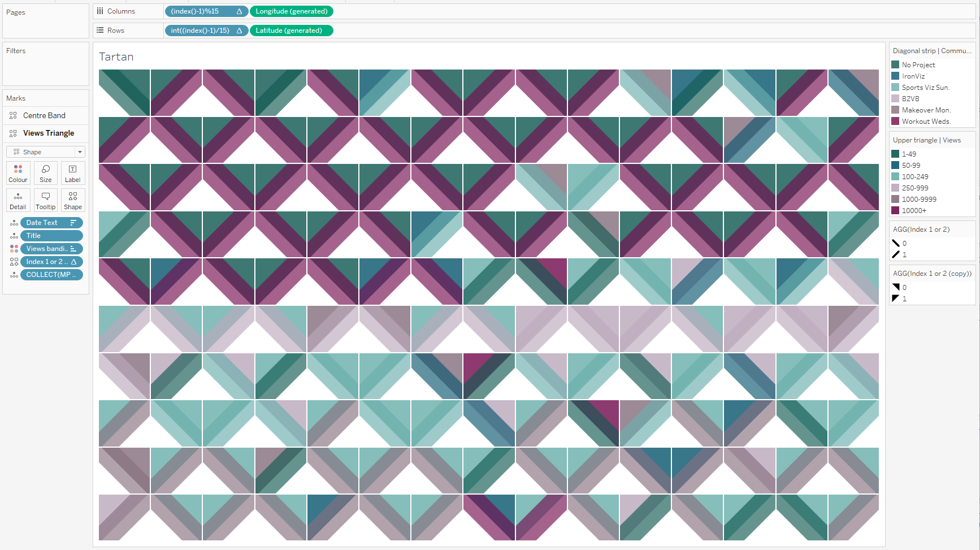Select slash shape 1 in AGG(Index 1 or 2) legend
This screenshot has width=980, height=550.
tap(896, 254)
